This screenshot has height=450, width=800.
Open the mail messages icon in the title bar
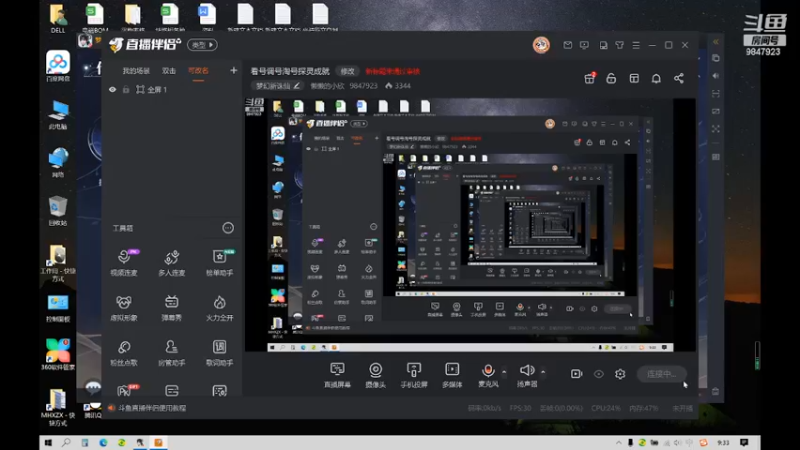568,45
